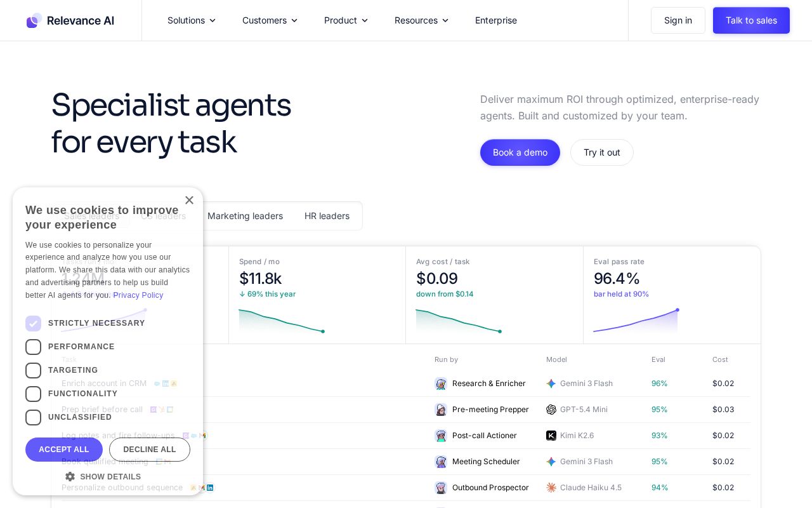Click the Meeting Scheduler agent avatar
The height and width of the screenshot is (508, 812).
point(441,462)
